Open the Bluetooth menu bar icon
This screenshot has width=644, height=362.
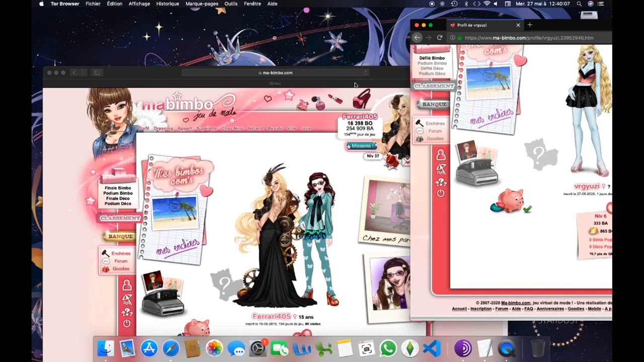coord(466,4)
